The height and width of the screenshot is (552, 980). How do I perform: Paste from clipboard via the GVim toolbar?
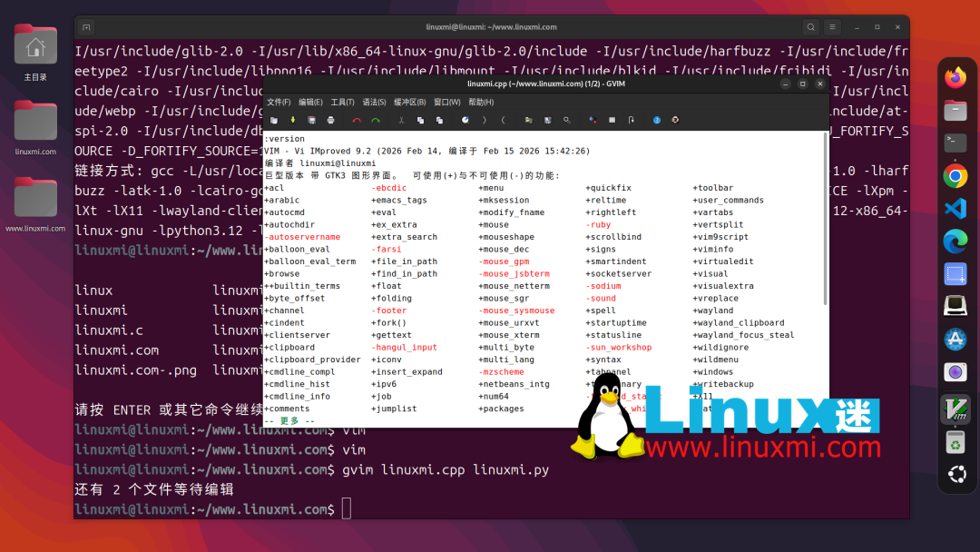pos(439,119)
